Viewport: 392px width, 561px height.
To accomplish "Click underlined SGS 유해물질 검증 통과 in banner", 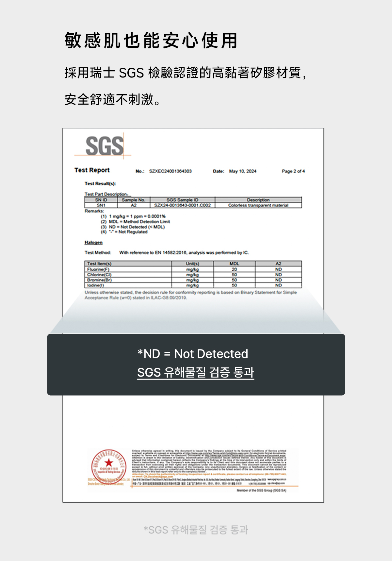I will (x=196, y=372).
